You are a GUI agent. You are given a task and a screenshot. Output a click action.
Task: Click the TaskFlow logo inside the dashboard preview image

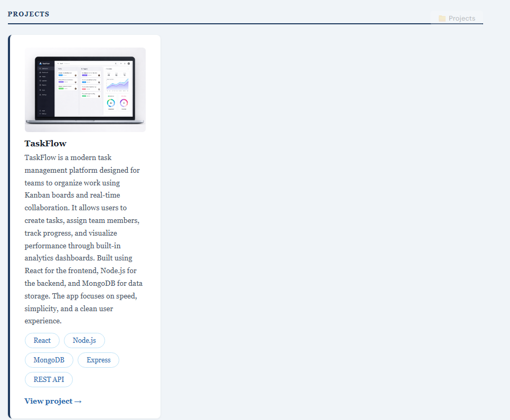tap(42, 63)
